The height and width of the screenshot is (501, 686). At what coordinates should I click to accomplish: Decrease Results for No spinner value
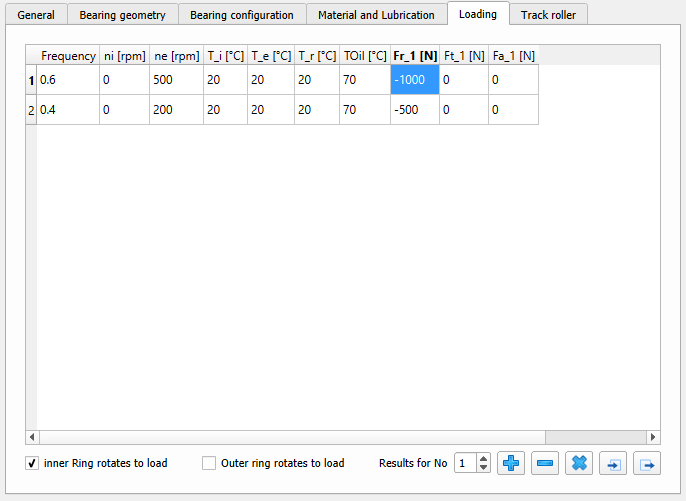(484, 468)
